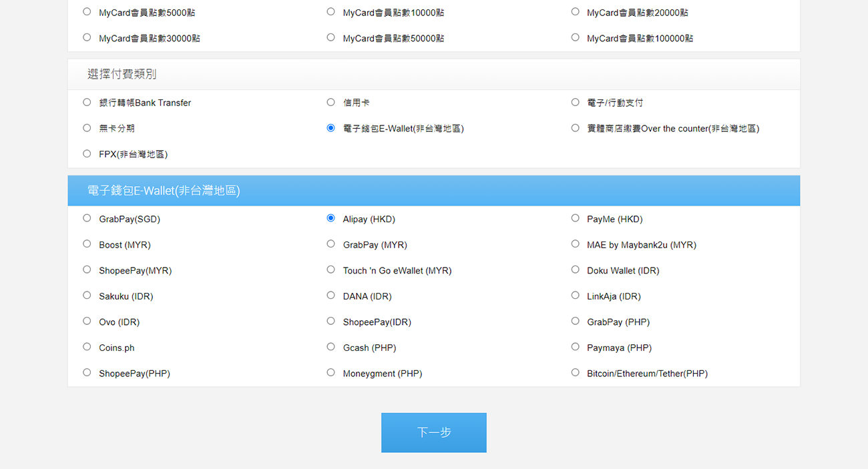Image resolution: width=868 pixels, height=469 pixels.
Task: Select FPX(非台灣地區) payment type
Action: click(x=87, y=154)
